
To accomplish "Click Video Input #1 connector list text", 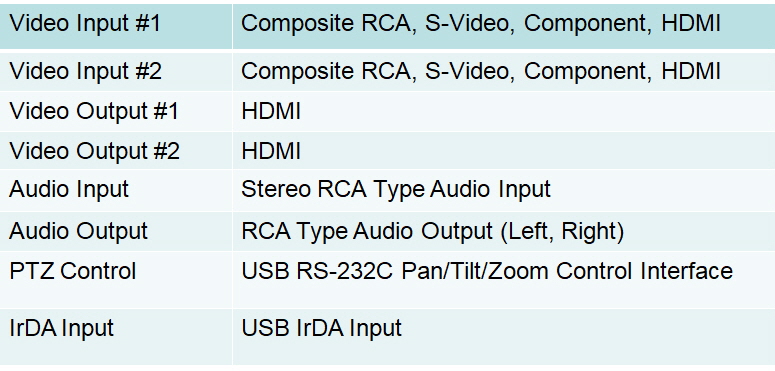I will tap(480, 24).
